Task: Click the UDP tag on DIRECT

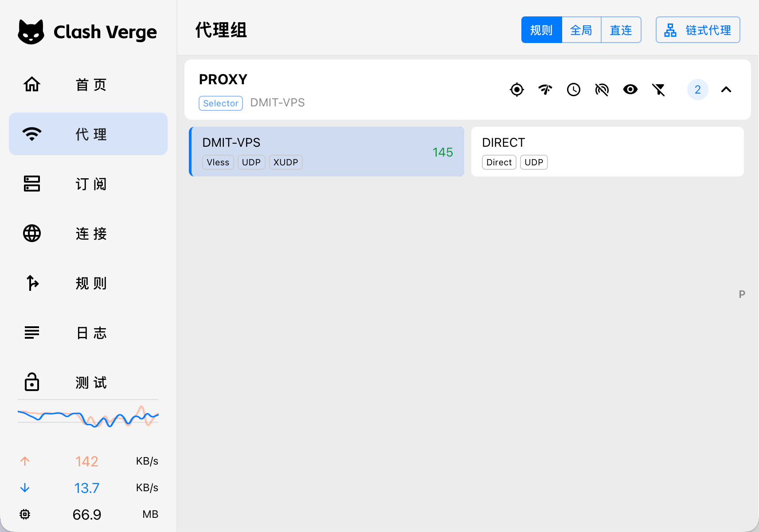Action: [x=534, y=162]
